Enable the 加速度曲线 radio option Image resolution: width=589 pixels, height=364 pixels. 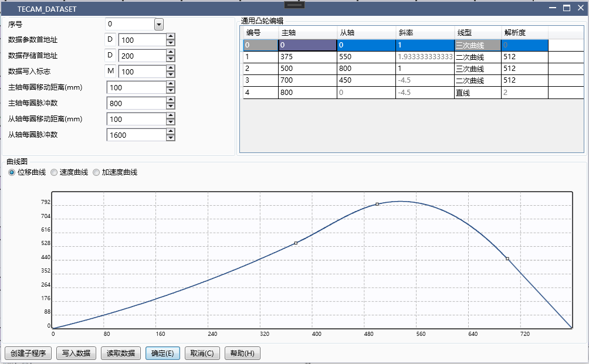click(96, 172)
